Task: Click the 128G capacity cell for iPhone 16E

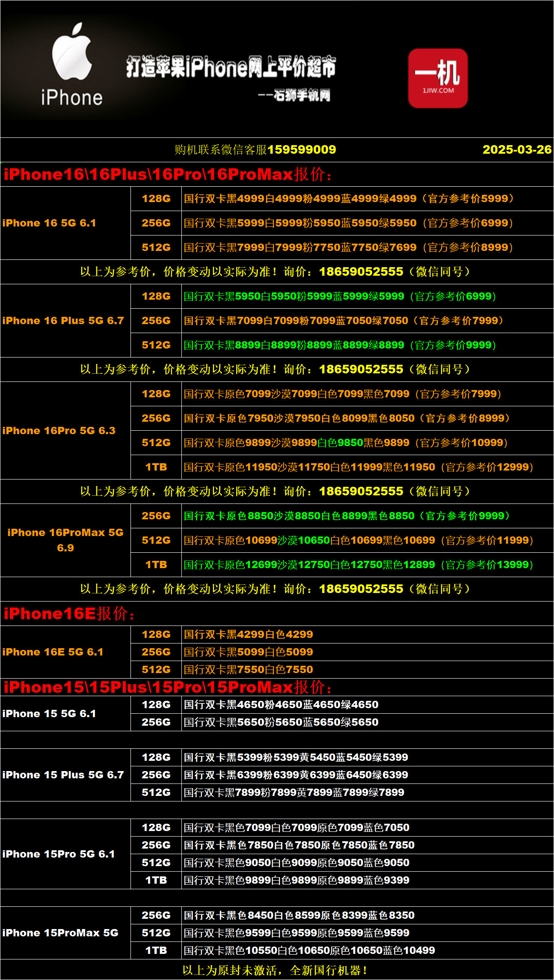Action: pos(156,634)
